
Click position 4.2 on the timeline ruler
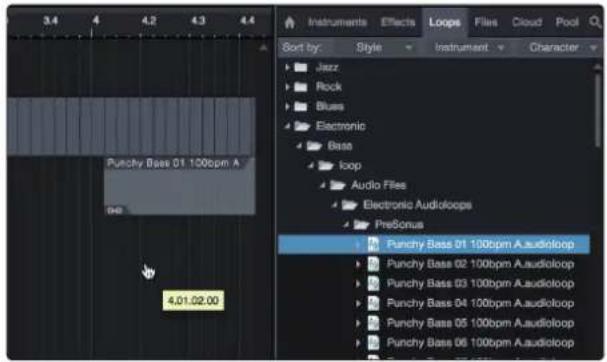[149, 20]
